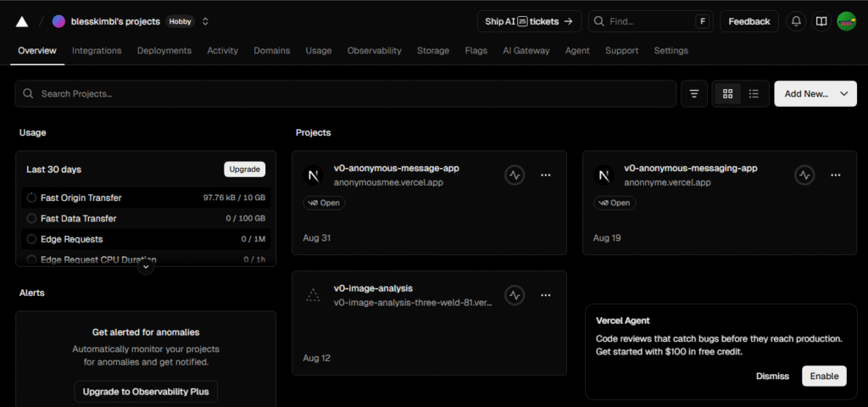
Task: Open more options for v0-anonymous-messaging-app
Action: pos(835,175)
